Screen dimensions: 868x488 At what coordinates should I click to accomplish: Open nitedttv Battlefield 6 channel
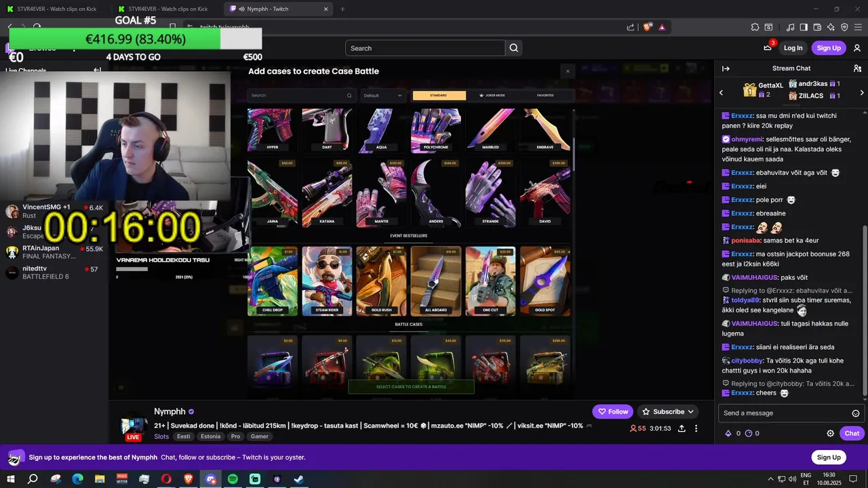54,273
